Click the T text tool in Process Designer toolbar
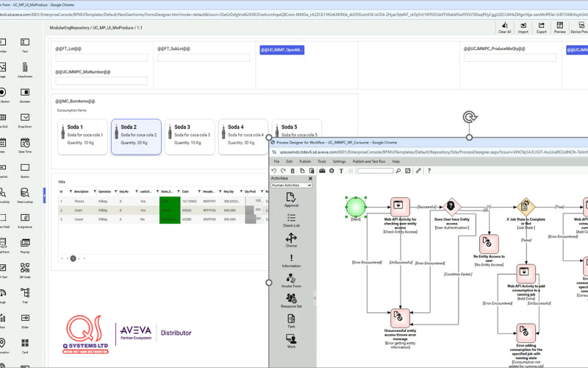588x368 pixels. pos(341,171)
